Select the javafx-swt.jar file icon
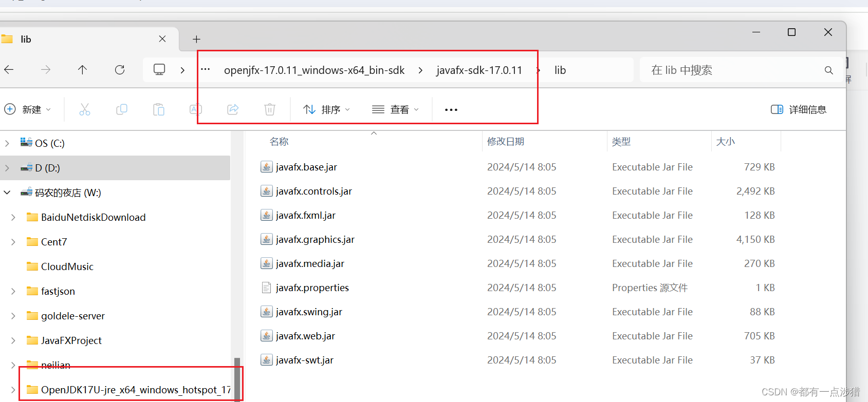This screenshot has height=402, width=868. (x=266, y=360)
